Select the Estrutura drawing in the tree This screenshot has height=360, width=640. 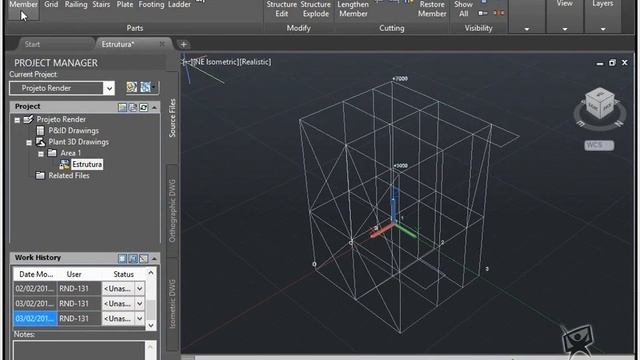pyautogui.click(x=87, y=164)
